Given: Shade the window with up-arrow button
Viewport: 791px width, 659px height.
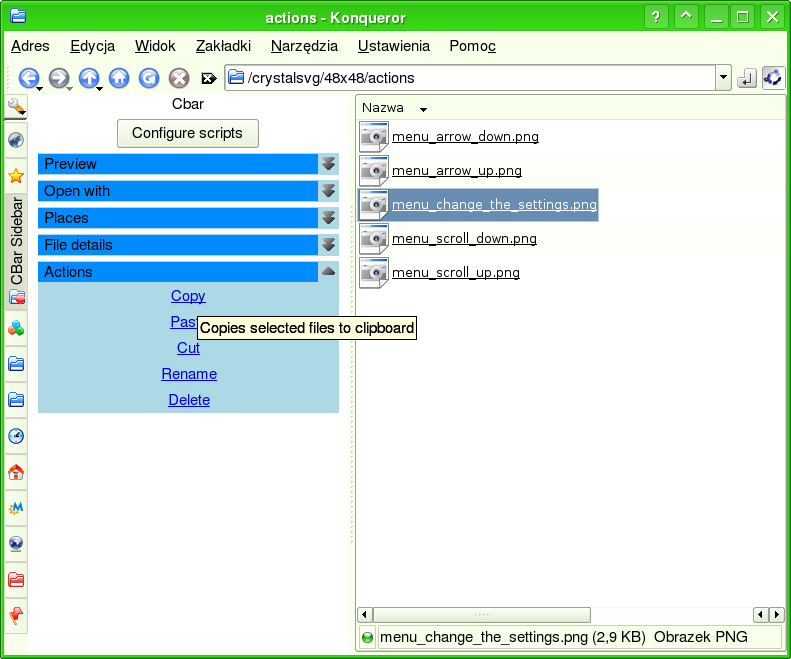Looking at the screenshot, I should [686, 17].
